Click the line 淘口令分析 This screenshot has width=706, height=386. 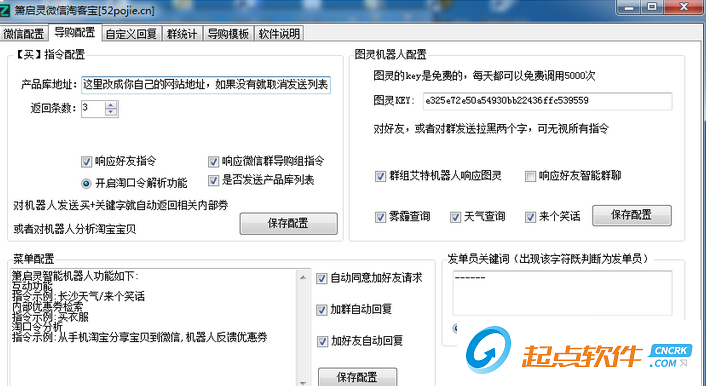click(x=37, y=327)
